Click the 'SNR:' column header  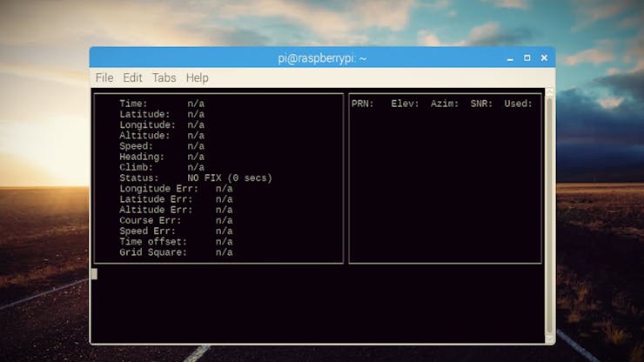481,104
